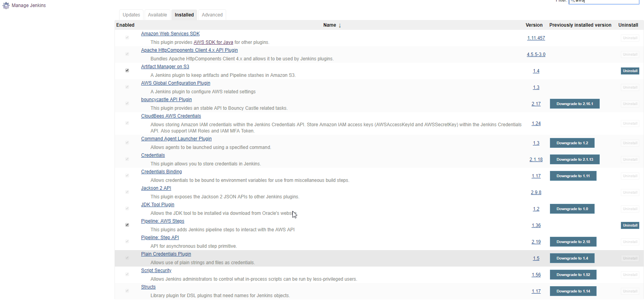
Task: Open Apache HttpComponents Client 4.x API Plugin
Action: click(x=189, y=50)
